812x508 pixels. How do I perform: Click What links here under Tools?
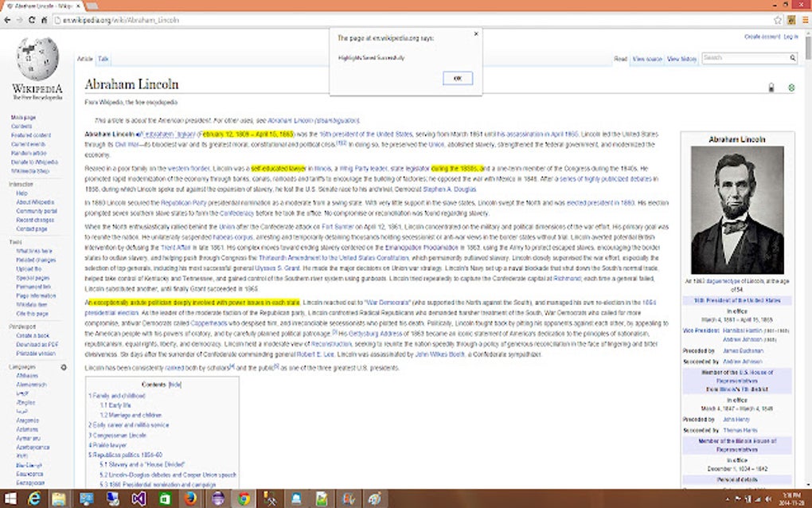coord(33,251)
